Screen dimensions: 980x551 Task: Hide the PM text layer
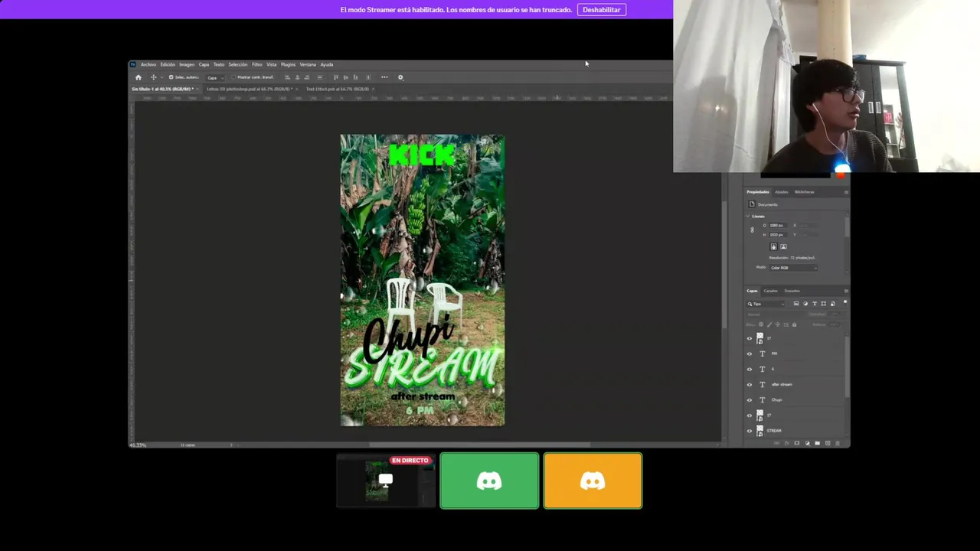point(750,354)
